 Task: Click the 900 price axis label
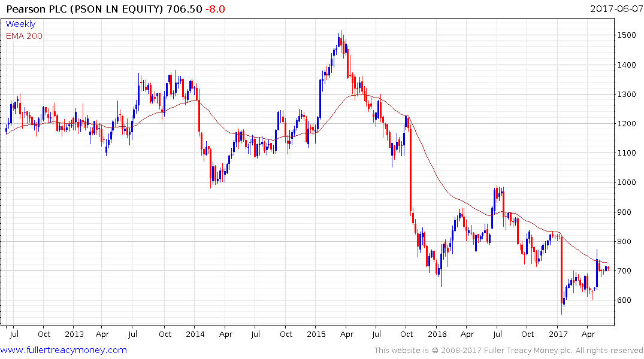click(x=624, y=212)
